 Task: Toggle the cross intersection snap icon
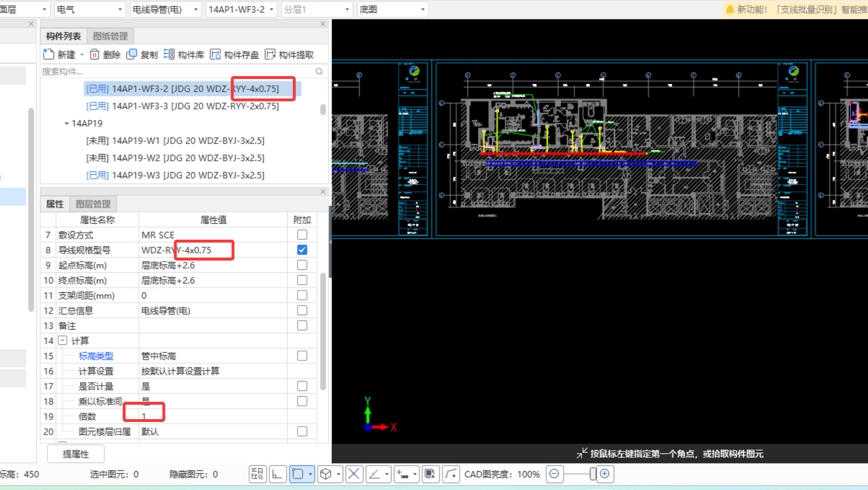pyautogui.click(x=354, y=474)
